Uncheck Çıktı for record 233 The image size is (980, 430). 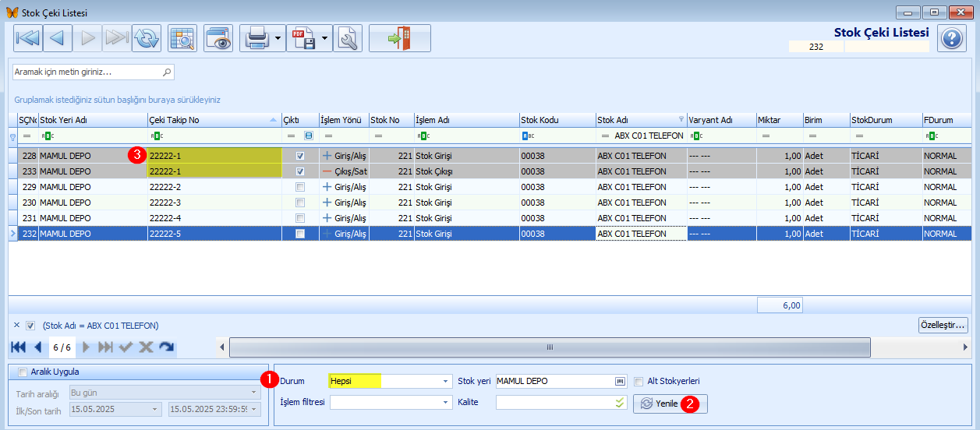click(300, 171)
